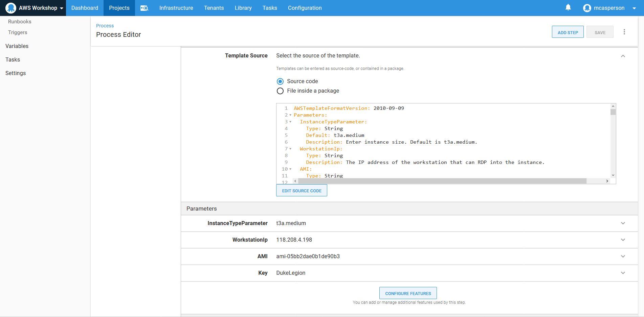Expand the InstanceTypeParameter row
Viewport: 644px width, 317px height.
click(623, 223)
